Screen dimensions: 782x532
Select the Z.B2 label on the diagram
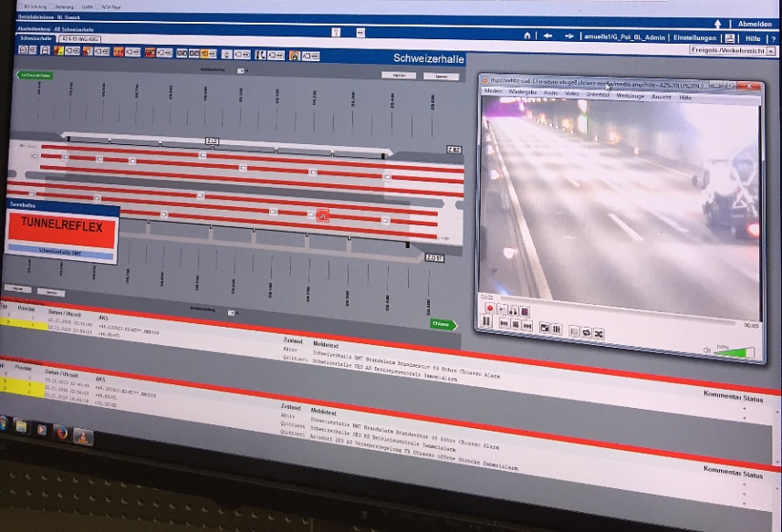[454, 150]
